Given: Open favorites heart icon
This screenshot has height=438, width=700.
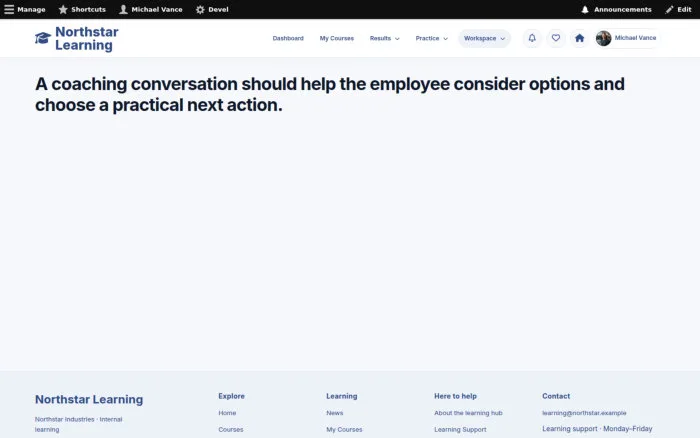Looking at the screenshot, I should 555,38.
